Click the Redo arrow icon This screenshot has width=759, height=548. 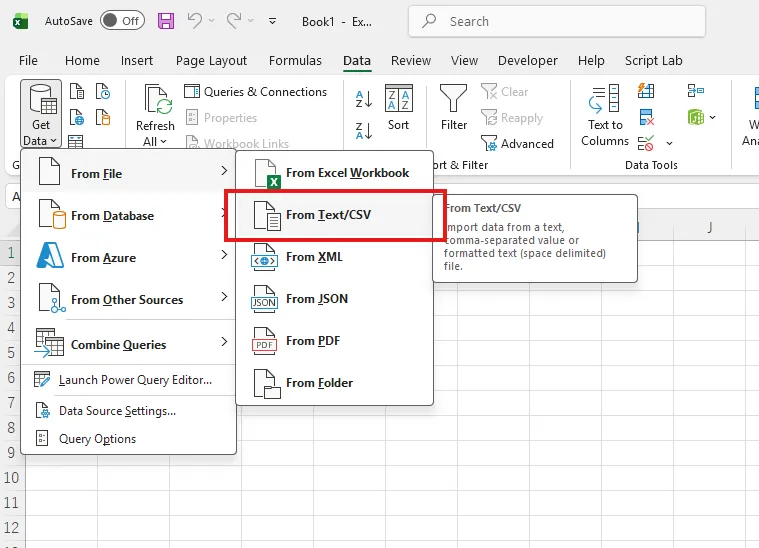(234, 21)
